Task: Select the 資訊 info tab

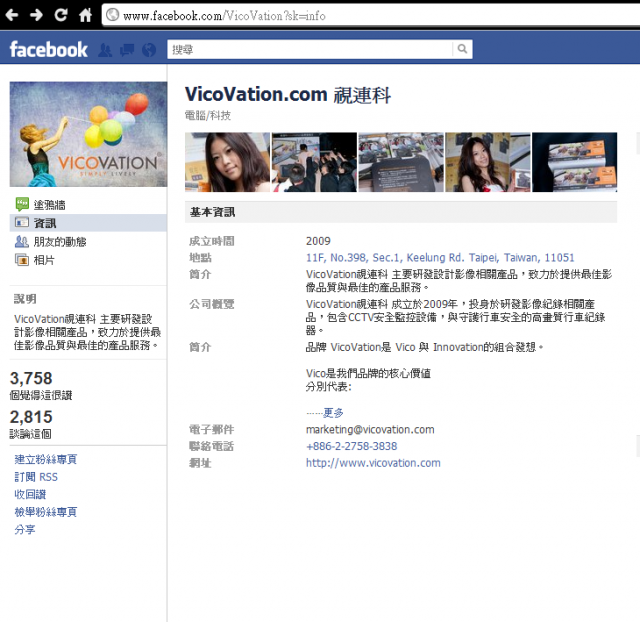Action: [x=88, y=223]
